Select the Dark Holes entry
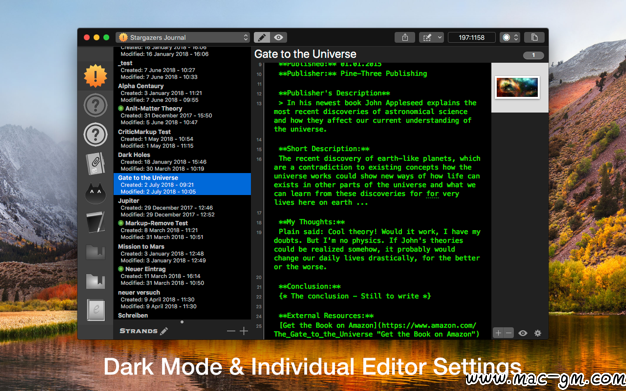Viewport: 626px width, 391px height. click(x=182, y=161)
